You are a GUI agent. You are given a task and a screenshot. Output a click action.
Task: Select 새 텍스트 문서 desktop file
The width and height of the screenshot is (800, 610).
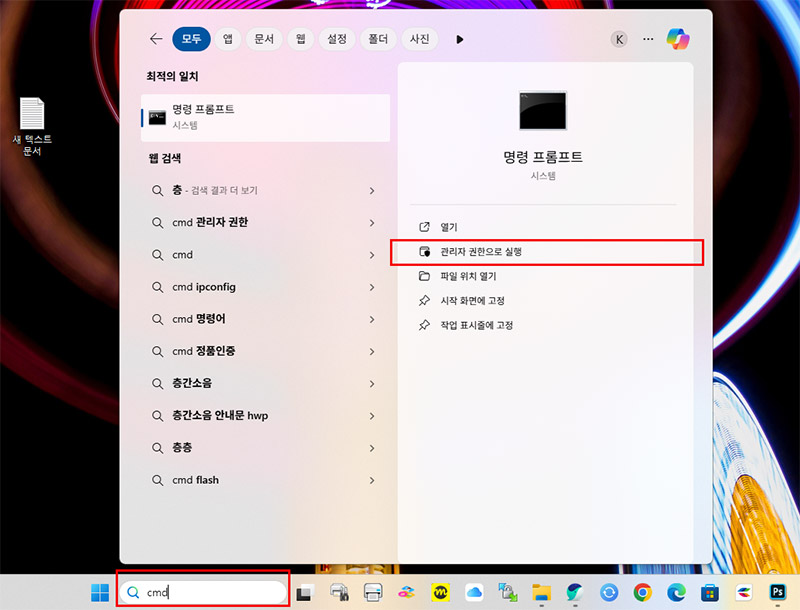pos(32,126)
